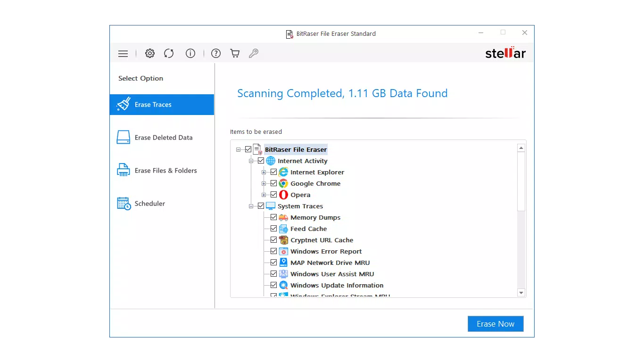Uncheck the Opera checkbox
Image resolution: width=644 pixels, height=362 pixels.
click(x=274, y=195)
